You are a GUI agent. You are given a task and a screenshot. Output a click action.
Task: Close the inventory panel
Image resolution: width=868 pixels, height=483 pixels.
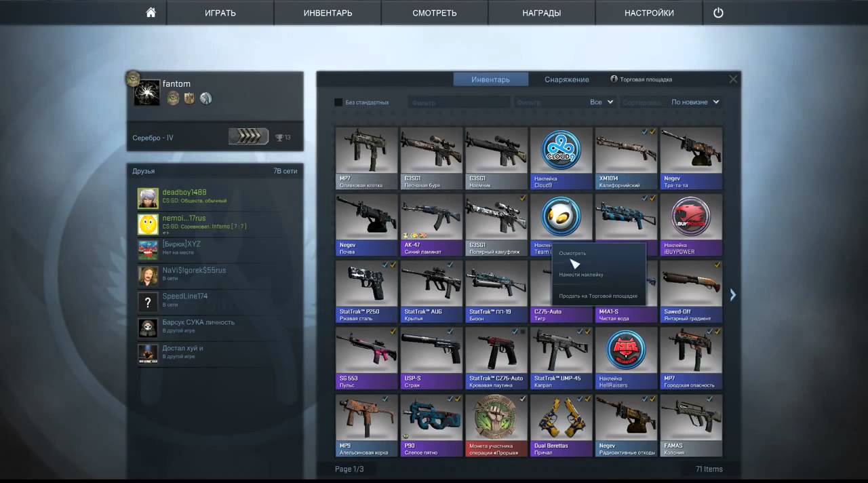coord(733,79)
